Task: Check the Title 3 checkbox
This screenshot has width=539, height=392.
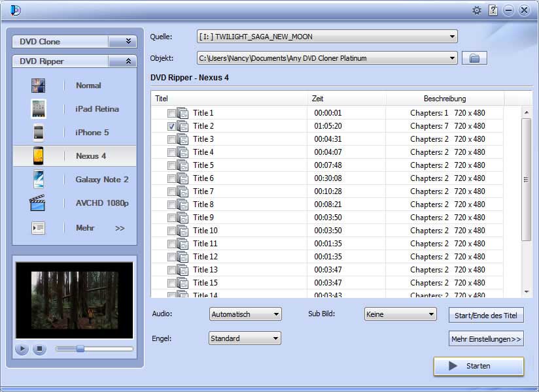Action: point(171,139)
